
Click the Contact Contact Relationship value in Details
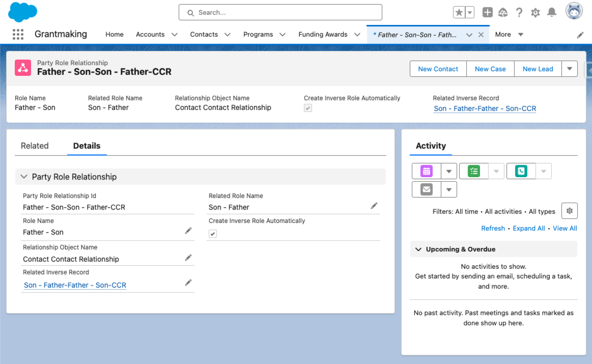71,259
